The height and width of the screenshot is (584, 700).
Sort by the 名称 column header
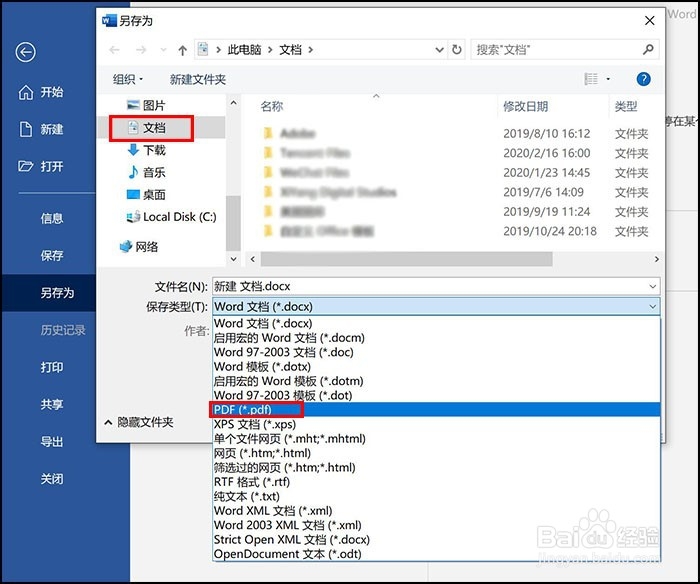pyautogui.click(x=272, y=106)
